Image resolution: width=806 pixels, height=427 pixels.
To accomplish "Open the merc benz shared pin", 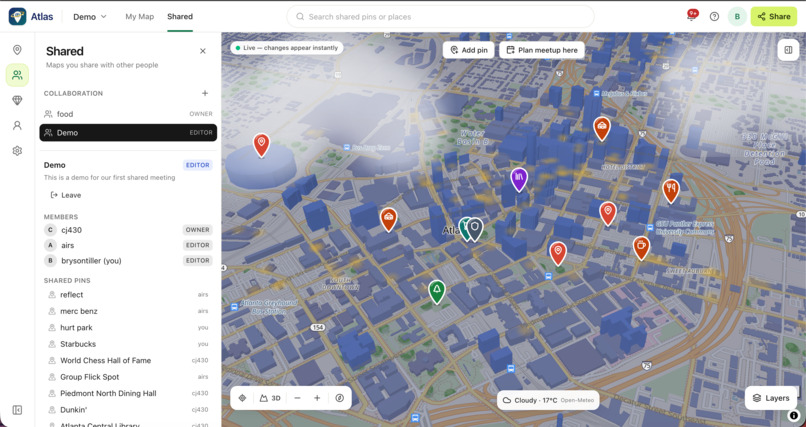I will click(128, 311).
